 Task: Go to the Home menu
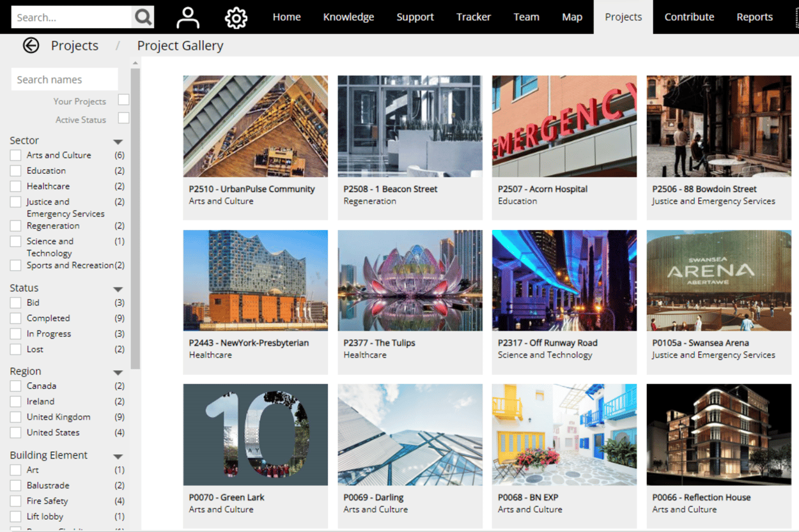coord(286,17)
